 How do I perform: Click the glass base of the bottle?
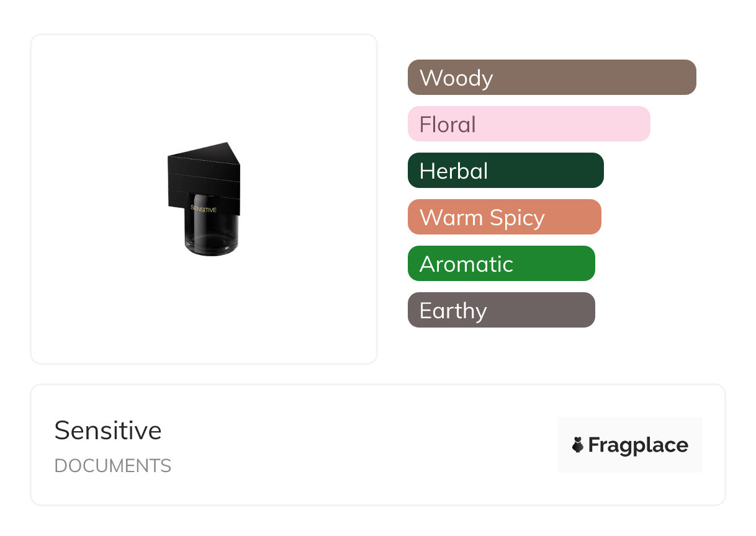pos(212,236)
